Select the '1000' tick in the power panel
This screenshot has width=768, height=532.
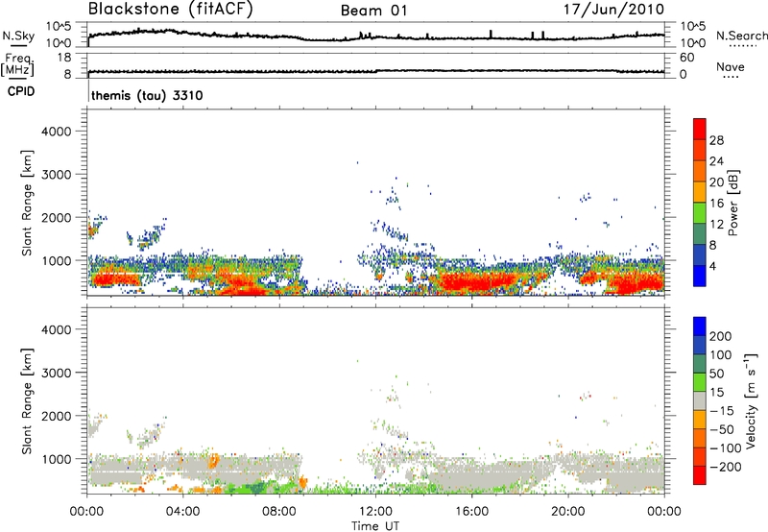pyautogui.click(x=57, y=260)
